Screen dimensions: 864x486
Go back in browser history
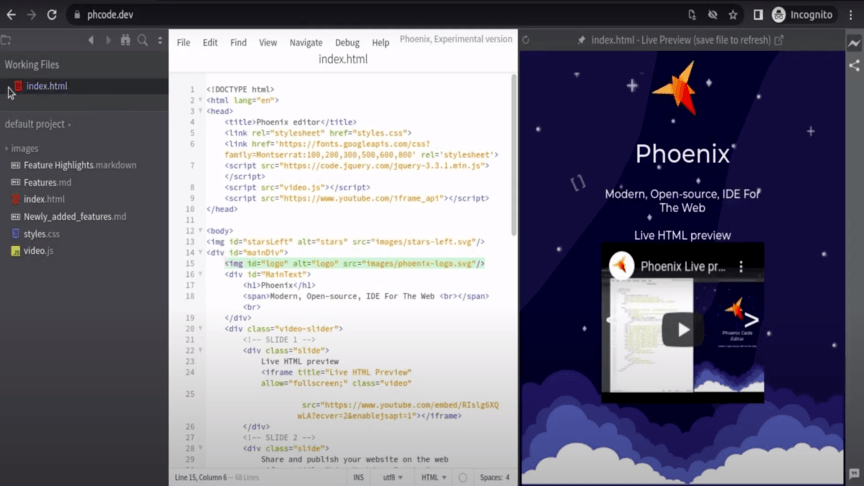(11, 15)
